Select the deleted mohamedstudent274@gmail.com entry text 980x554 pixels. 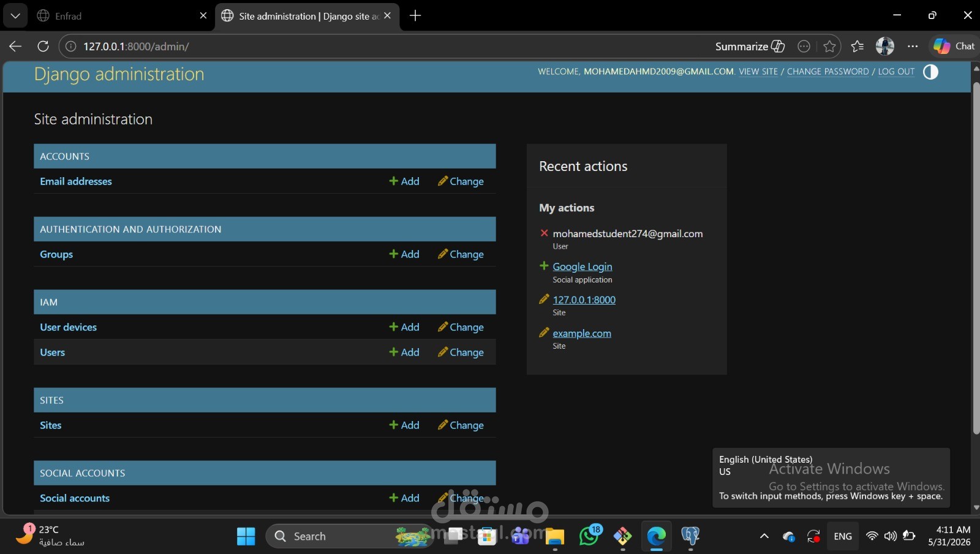[x=628, y=233]
